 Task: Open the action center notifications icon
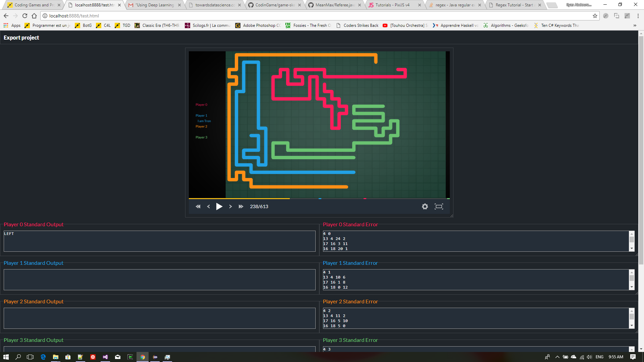pos(633,357)
